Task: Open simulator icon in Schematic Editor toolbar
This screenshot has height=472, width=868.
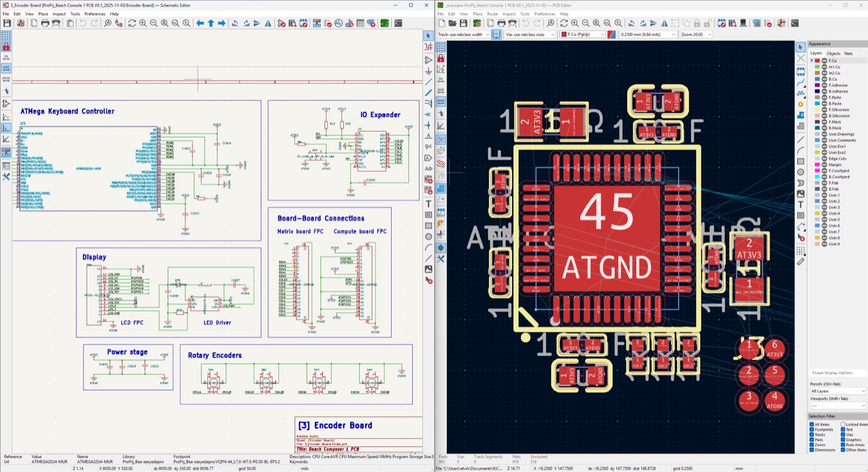Action: click(x=339, y=23)
